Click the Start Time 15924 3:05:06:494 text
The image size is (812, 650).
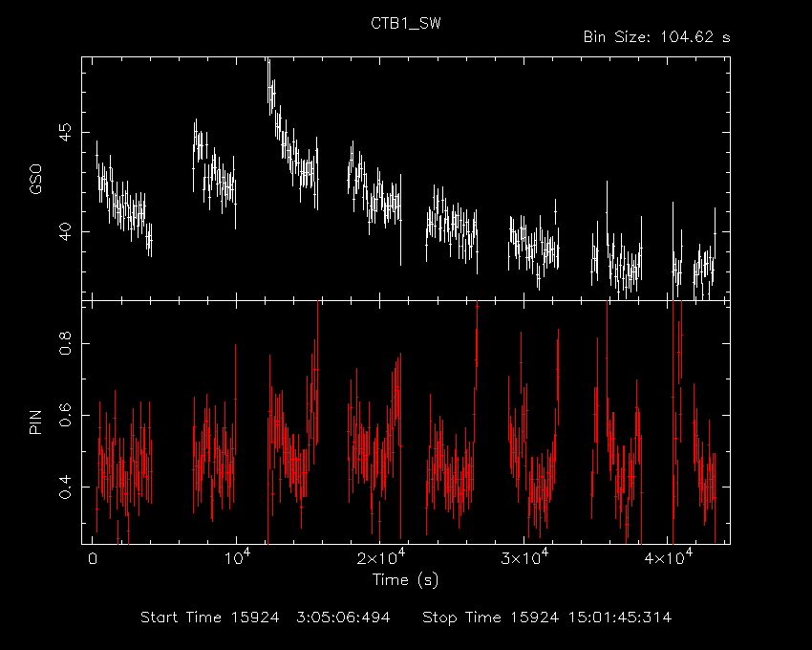pos(266,617)
